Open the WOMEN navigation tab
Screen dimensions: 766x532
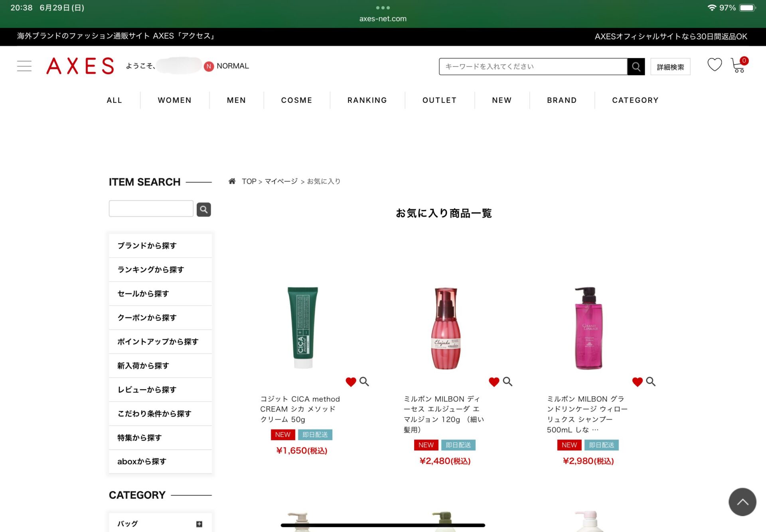point(175,100)
